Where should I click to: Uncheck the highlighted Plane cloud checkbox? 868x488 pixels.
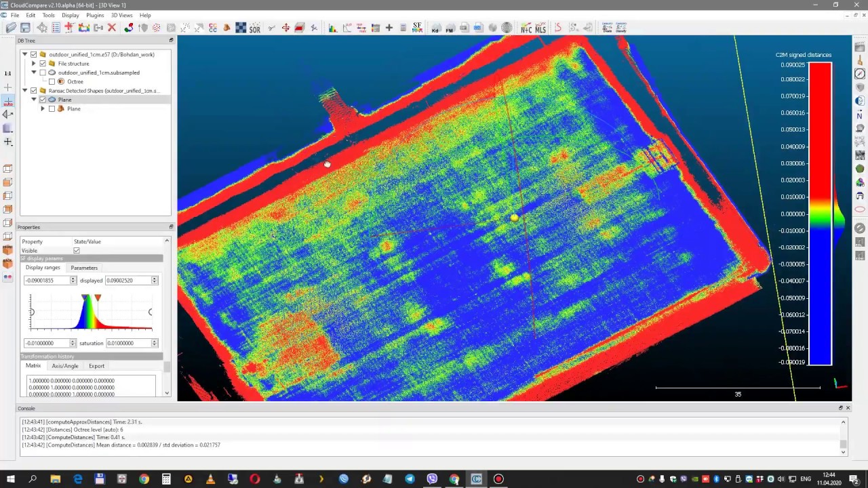[43, 100]
